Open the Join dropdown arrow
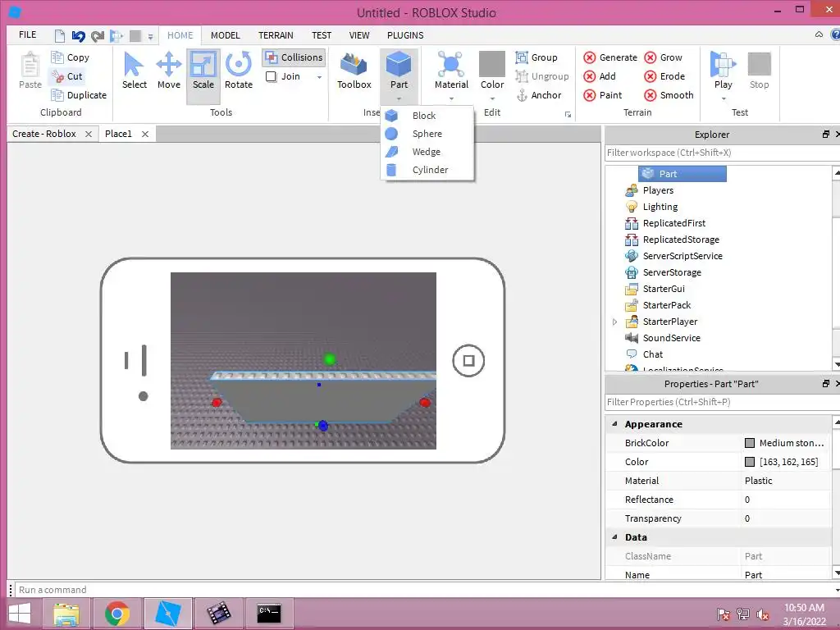 [x=319, y=77]
